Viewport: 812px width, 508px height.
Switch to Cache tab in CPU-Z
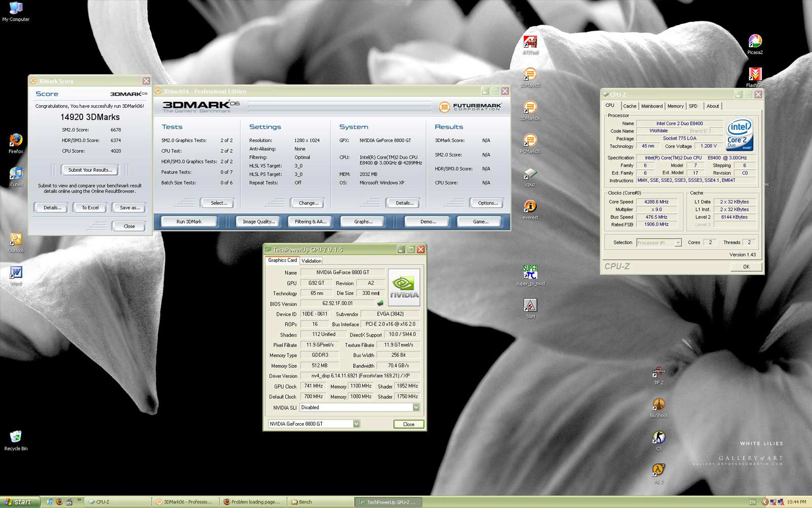click(629, 106)
